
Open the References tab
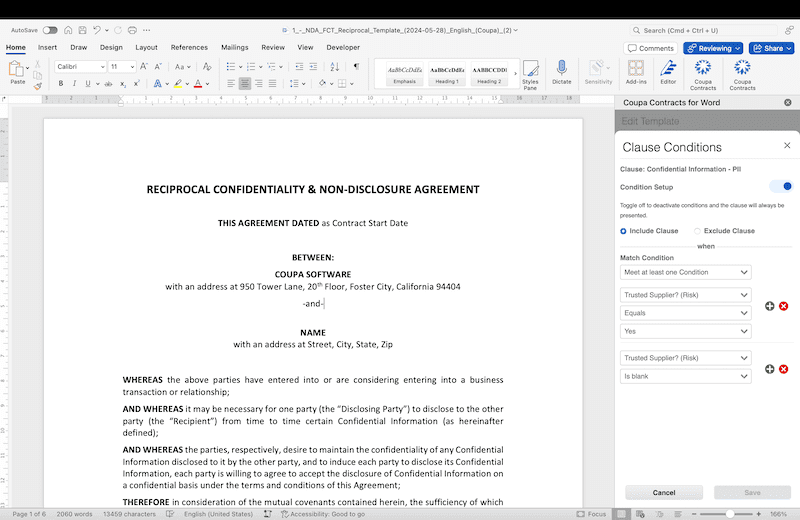pyautogui.click(x=189, y=47)
